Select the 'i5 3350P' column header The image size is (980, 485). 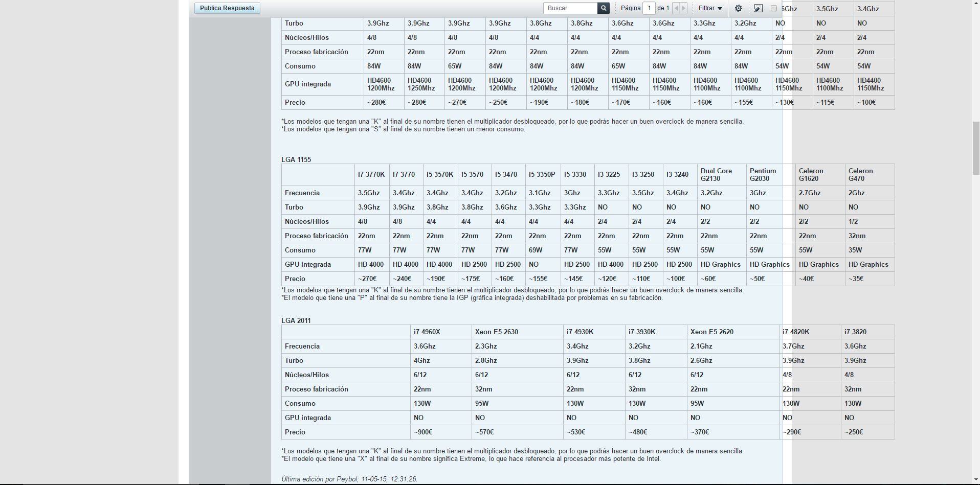542,175
